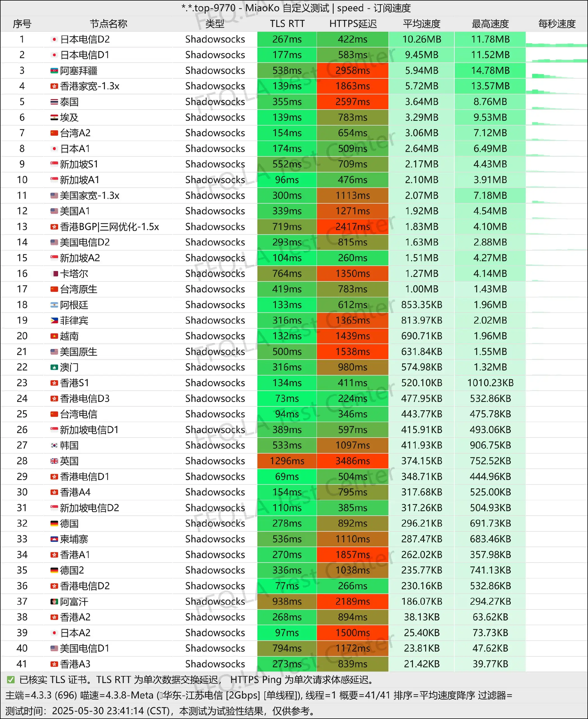Click the 73ms TLS RTT cell
588x719 pixels.
click(287, 399)
